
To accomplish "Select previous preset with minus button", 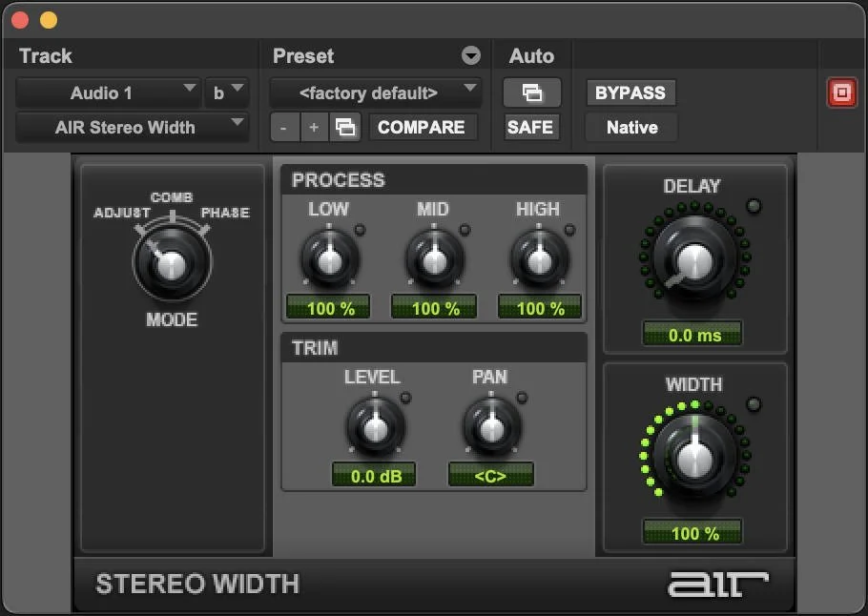I will (x=284, y=127).
